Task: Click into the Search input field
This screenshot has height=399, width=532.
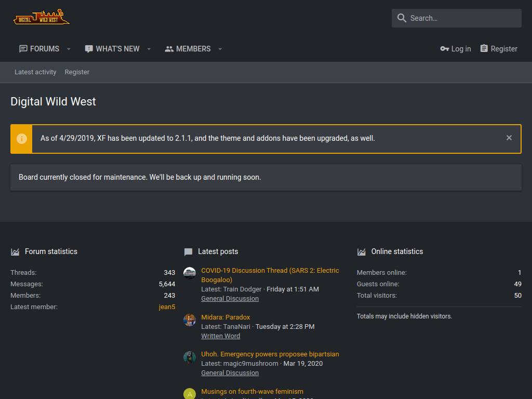Action: (456, 18)
